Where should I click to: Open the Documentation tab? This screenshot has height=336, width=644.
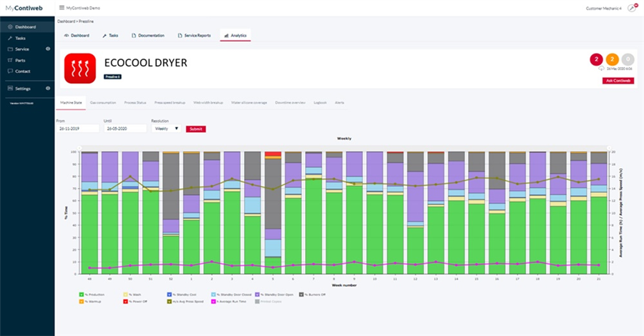click(x=148, y=36)
